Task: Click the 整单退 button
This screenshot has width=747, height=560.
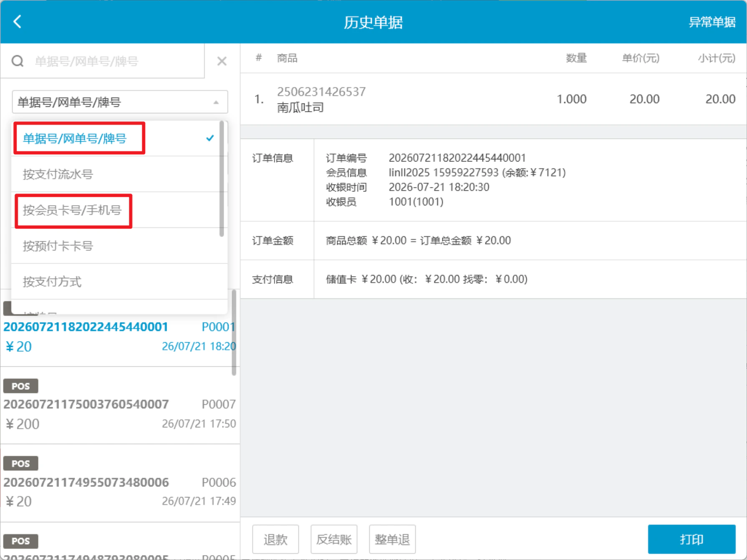Action: tap(392, 539)
